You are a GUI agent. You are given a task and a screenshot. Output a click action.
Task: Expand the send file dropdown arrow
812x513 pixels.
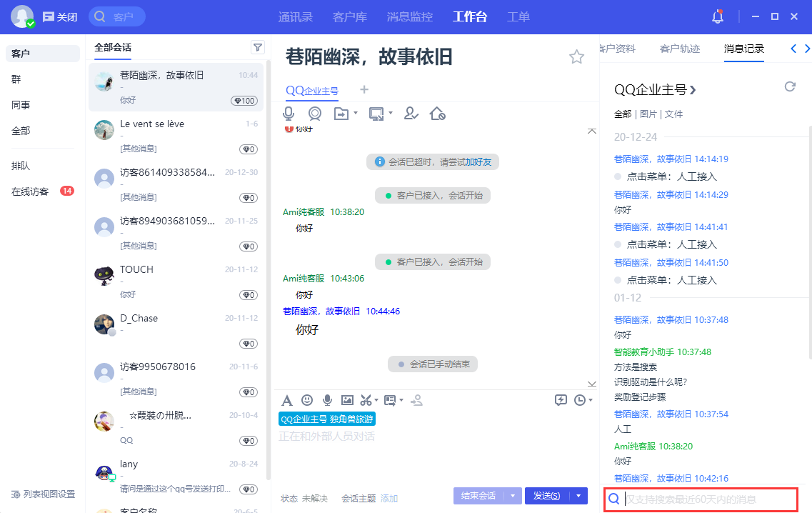pyautogui.click(x=355, y=113)
